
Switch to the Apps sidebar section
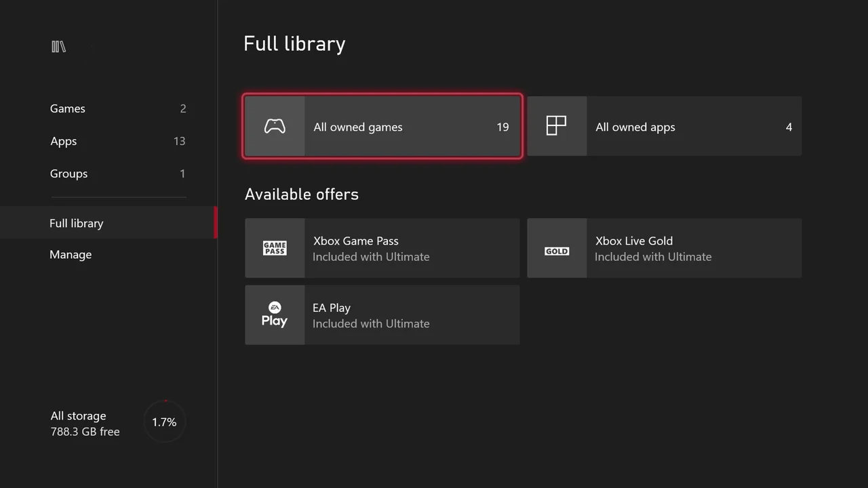(64, 141)
